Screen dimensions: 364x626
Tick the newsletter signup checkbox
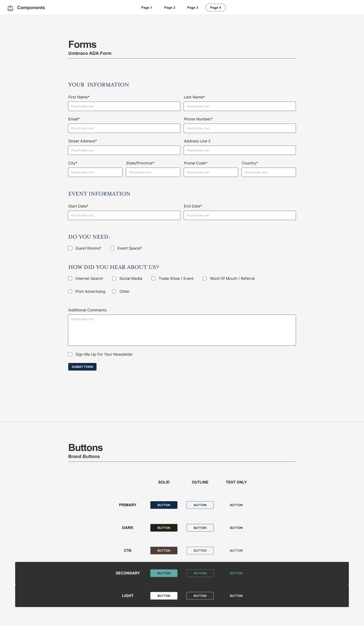point(70,354)
